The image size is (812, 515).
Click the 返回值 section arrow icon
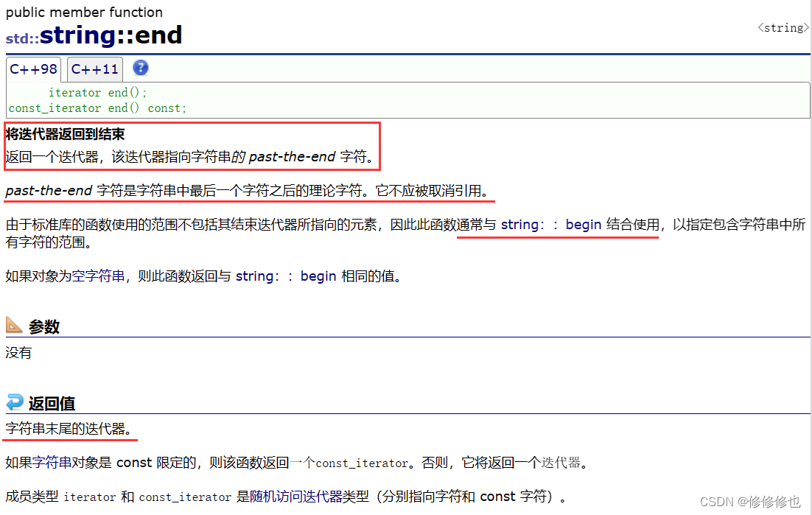click(x=14, y=402)
